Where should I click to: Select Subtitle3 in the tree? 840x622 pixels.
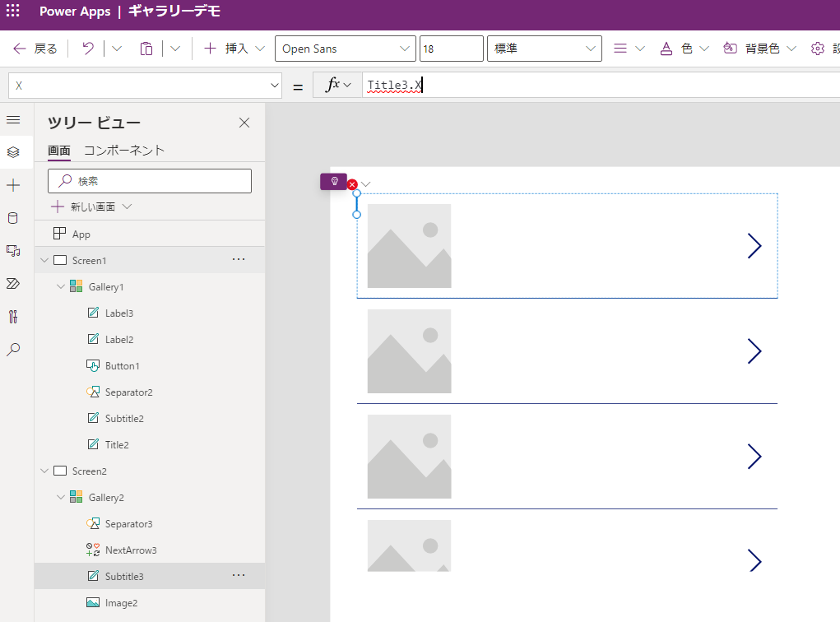pyautogui.click(x=124, y=576)
